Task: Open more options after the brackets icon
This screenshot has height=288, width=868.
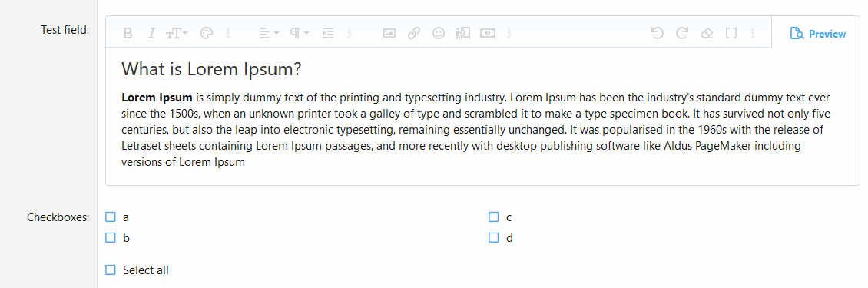Action: [752, 33]
